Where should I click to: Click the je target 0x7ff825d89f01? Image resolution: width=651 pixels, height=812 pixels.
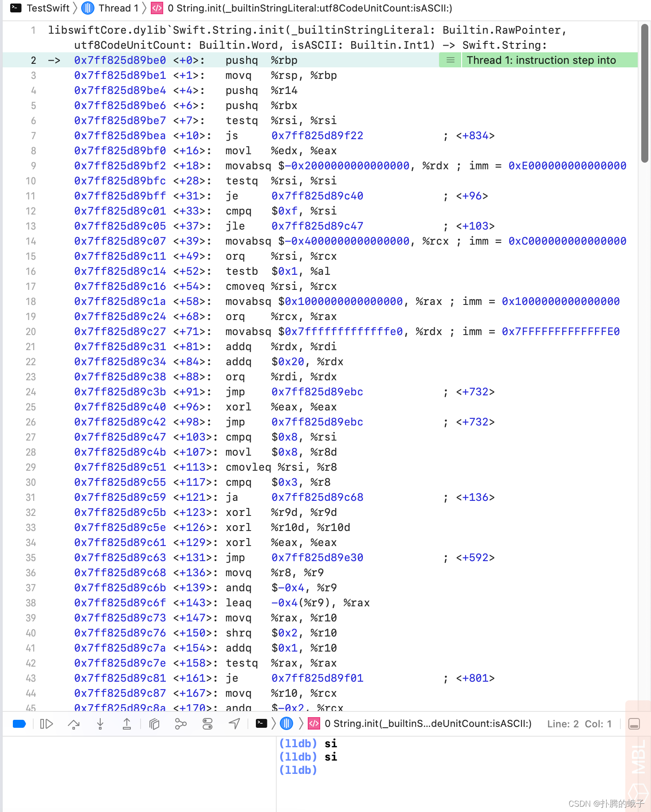317,678
